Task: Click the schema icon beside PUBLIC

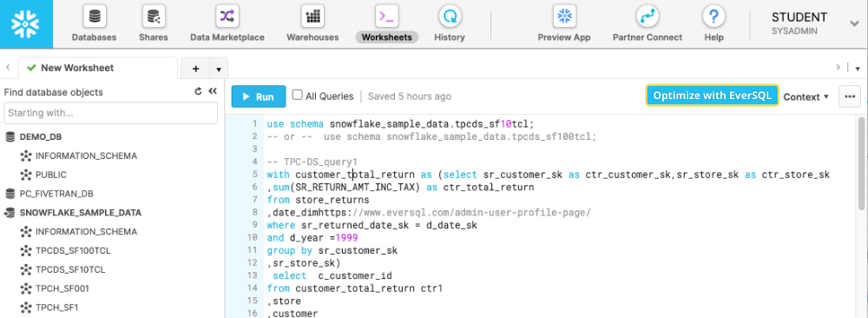Action: [x=25, y=175]
